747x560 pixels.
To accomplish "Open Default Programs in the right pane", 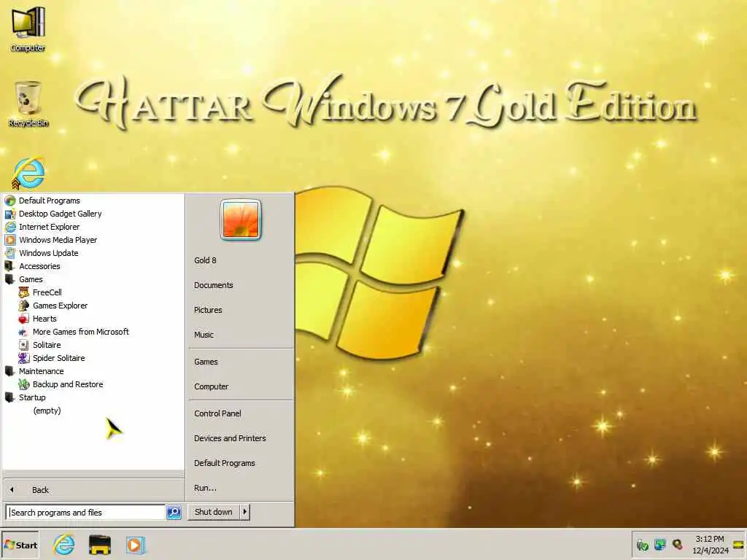I will (x=225, y=463).
